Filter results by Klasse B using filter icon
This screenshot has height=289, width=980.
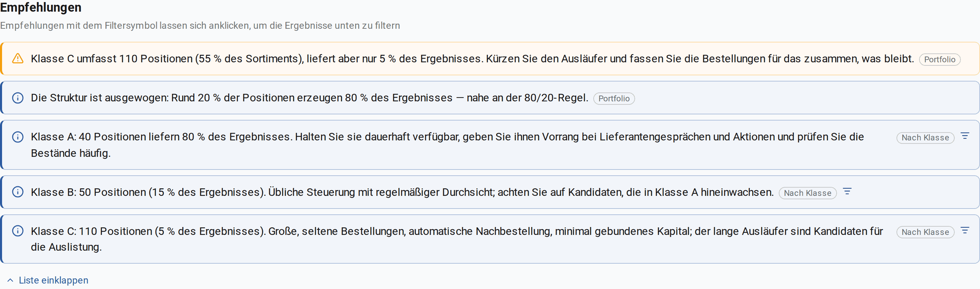pos(847,191)
